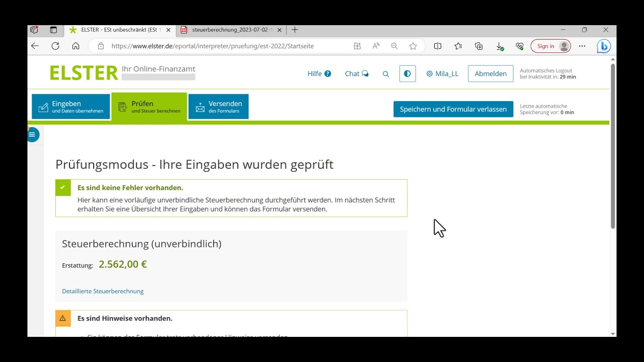
Task: Minimize the browser window
Action: (x=563, y=30)
